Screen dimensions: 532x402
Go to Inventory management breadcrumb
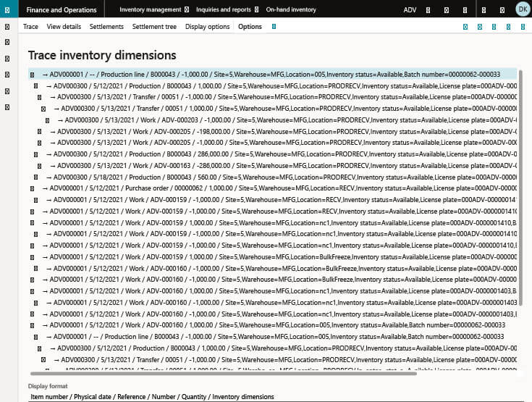tap(150, 10)
